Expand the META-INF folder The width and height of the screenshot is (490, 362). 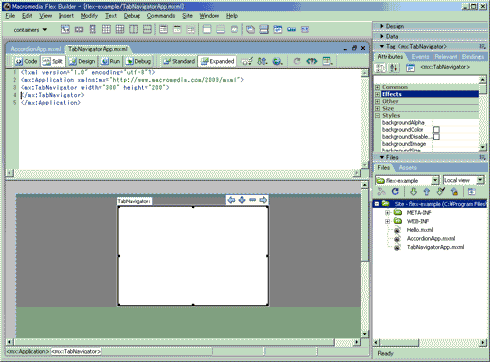tap(387, 212)
